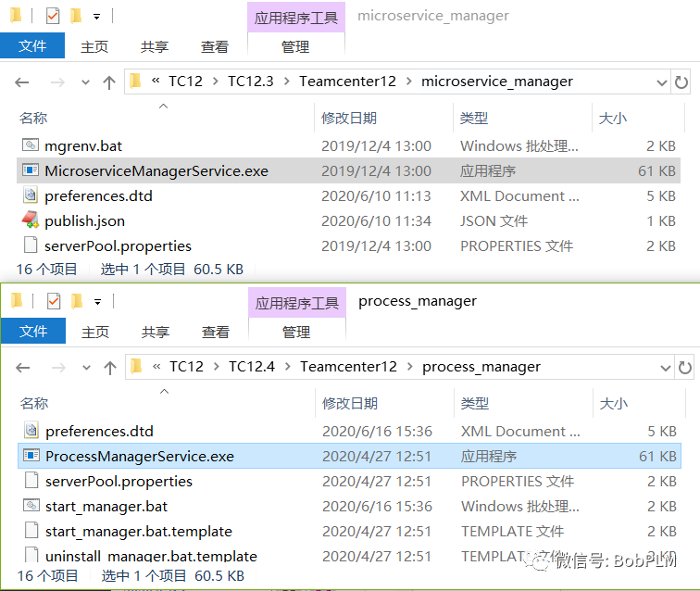Go back in process_manager window
Image resolution: width=700 pixels, height=591 pixels.
click(x=23, y=368)
